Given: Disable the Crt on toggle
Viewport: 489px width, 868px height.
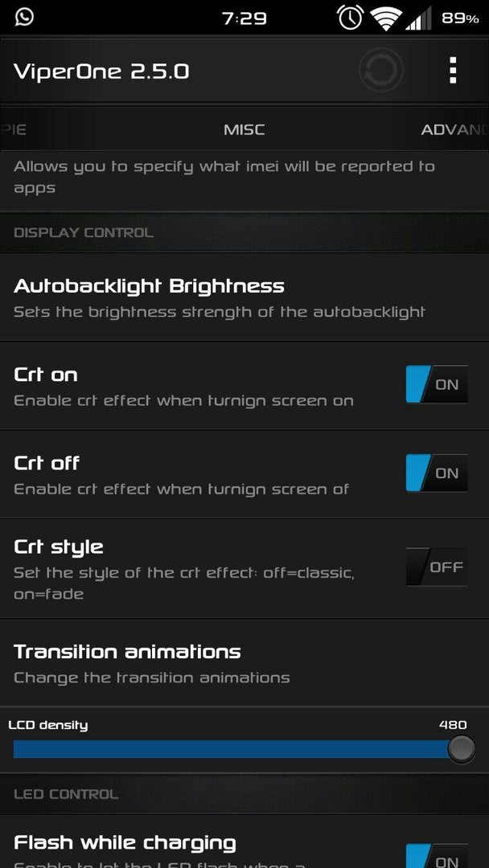Looking at the screenshot, I should [437, 384].
